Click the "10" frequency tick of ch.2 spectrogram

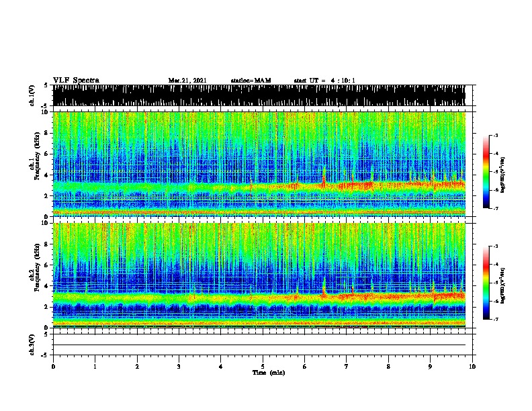click(x=46, y=223)
